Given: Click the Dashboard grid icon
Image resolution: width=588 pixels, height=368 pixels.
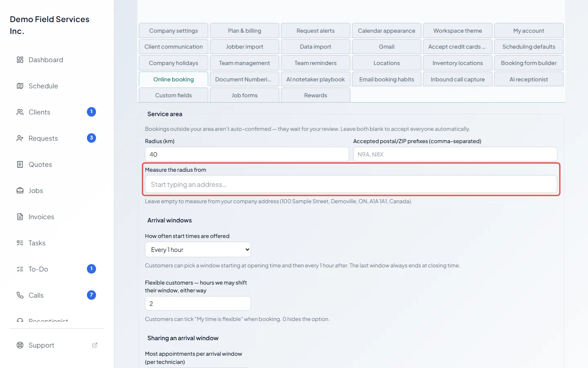Looking at the screenshot, I should [x=20, y=60].
